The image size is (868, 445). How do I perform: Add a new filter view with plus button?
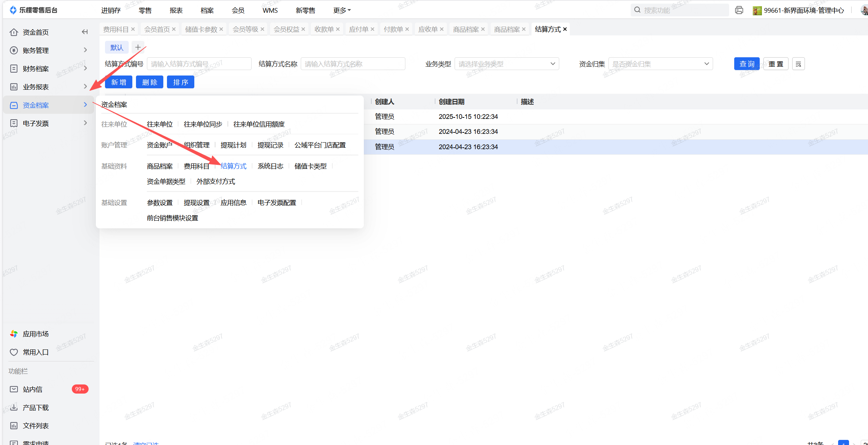[x=138, y=47]
